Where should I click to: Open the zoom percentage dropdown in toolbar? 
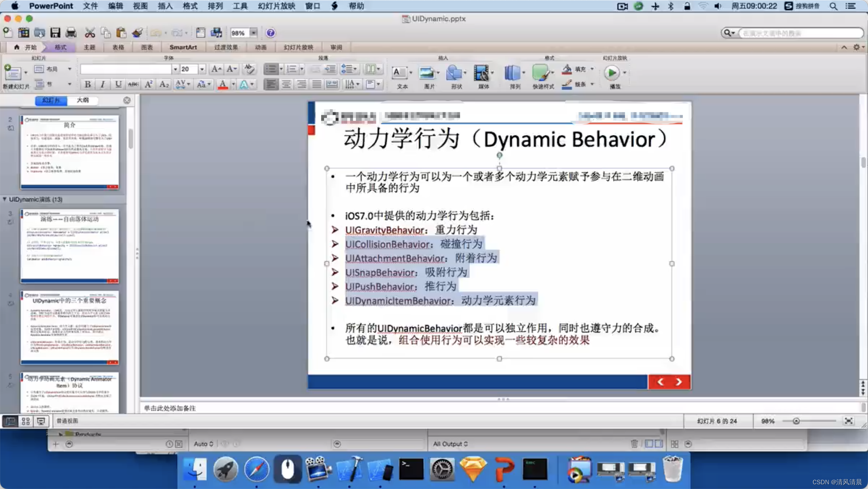point(254,33)
